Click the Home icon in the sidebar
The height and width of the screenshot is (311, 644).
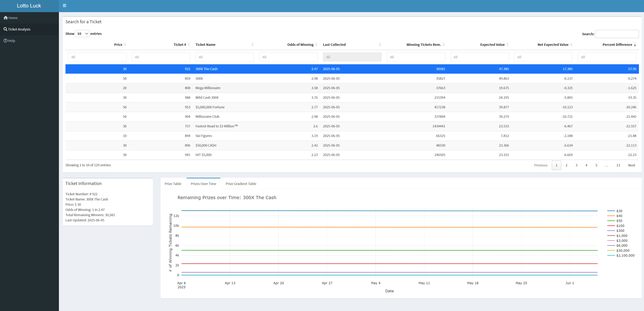(6, 18)
